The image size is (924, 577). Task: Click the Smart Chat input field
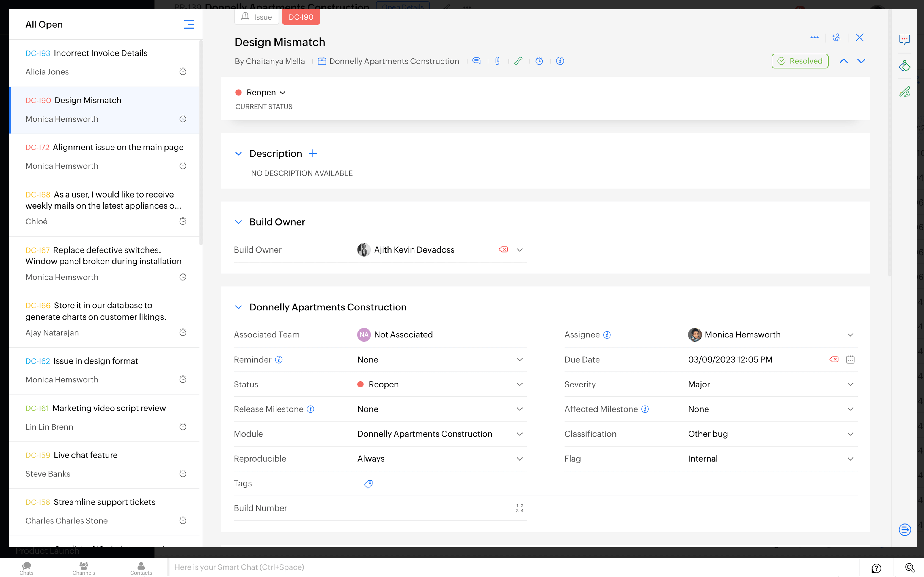point(512,567)
